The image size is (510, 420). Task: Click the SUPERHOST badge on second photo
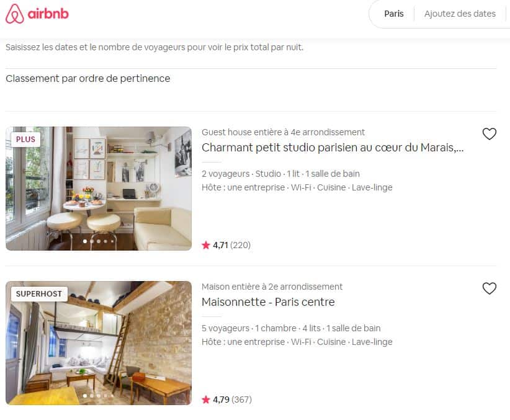[39, 294]
